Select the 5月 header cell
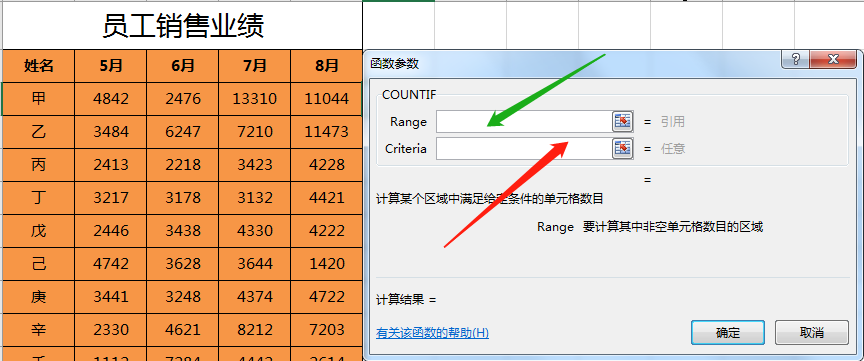This screenshot has width=864, height=361. 111,66
